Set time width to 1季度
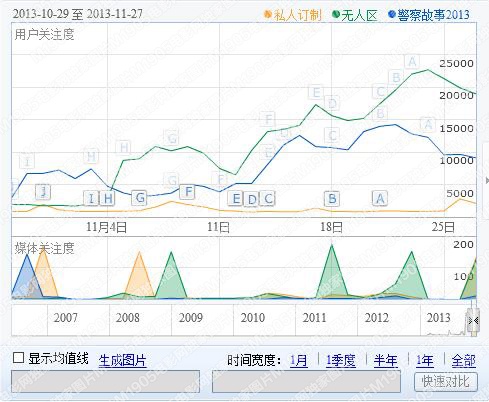 tap(341, 360)
